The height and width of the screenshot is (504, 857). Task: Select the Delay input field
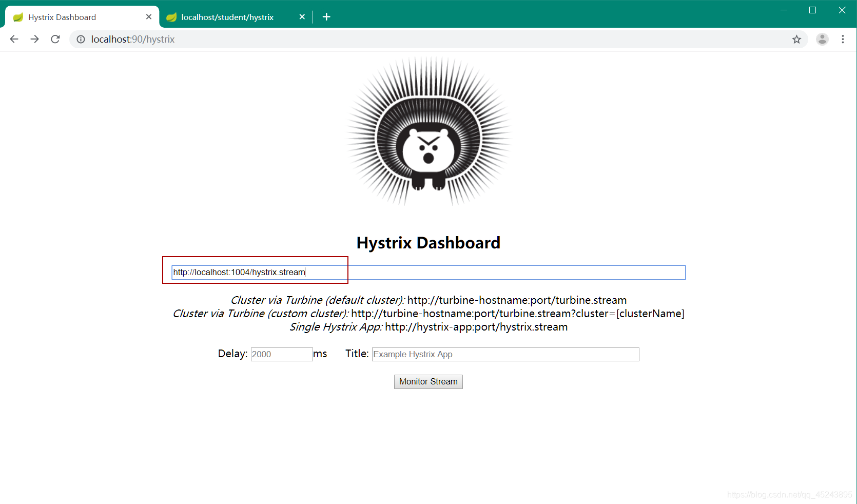tap(282, 354)
